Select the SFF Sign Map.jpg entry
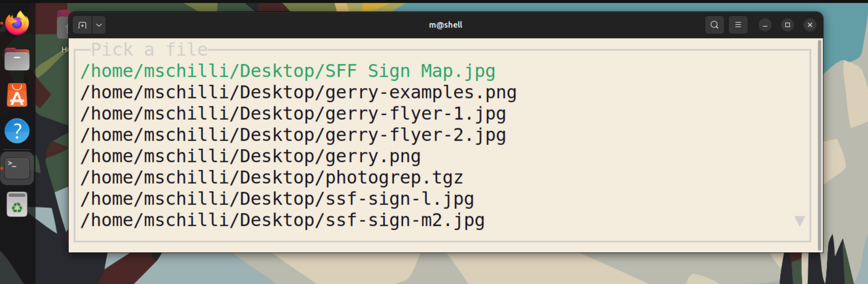Image resolution: width=868 pixels, height=284 pixels. point(288,71)
